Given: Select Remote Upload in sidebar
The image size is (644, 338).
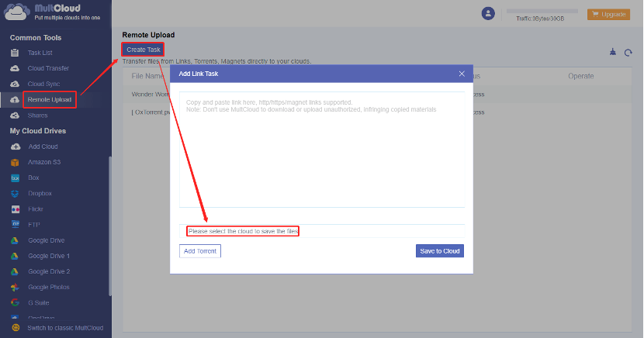Looking at the screenshot, I should pos(50,100).
